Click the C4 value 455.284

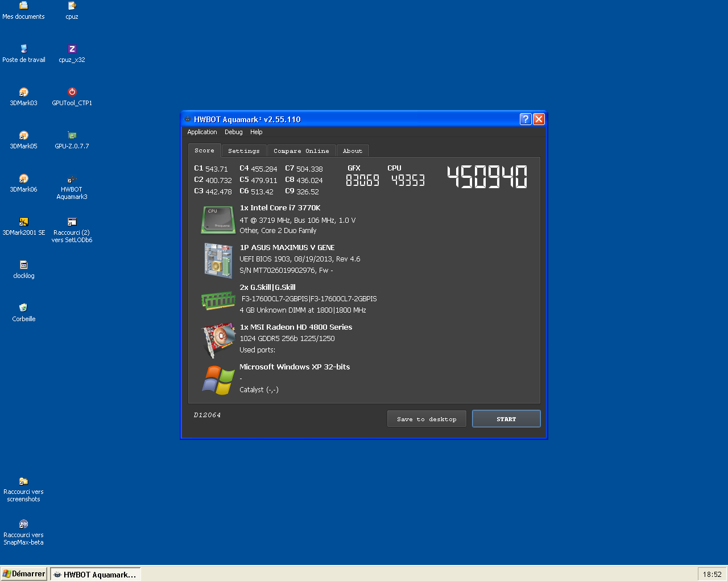click(264, 169)
